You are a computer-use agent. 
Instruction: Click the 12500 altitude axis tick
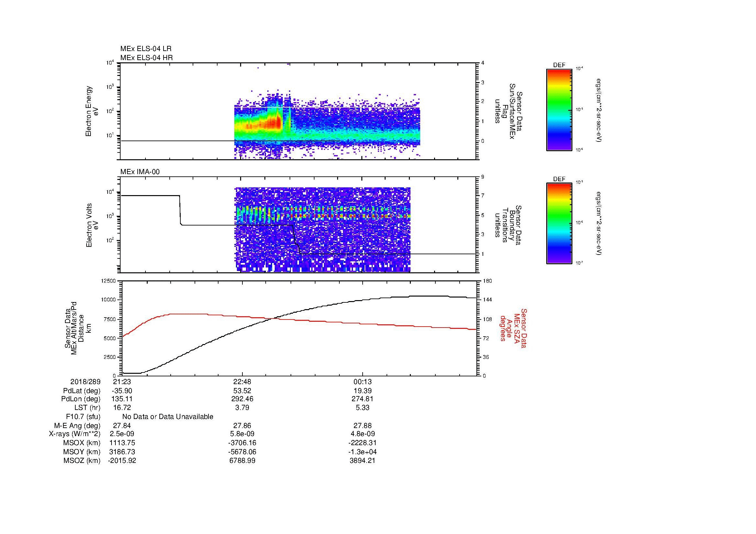109,281
